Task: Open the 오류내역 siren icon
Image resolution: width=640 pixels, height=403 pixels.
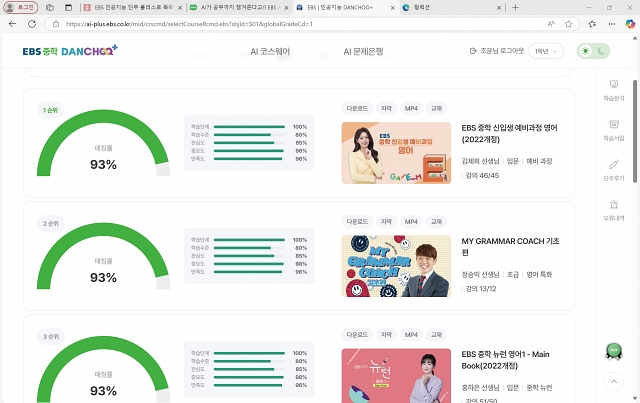Action: click(x=613, y=210)
